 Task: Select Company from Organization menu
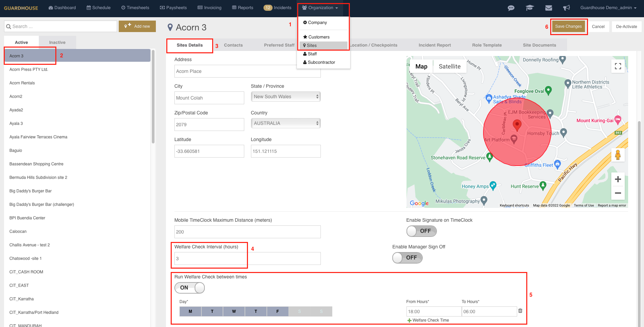(x=315, y=23)
